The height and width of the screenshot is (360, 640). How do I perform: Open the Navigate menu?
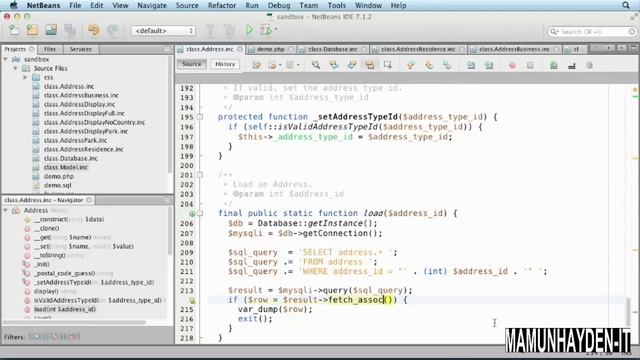152,5
